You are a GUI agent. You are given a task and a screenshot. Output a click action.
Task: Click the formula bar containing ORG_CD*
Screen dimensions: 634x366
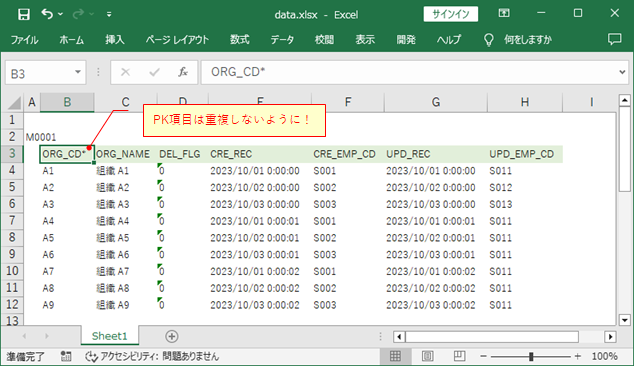pyautogui.click(x=408, y=72)
